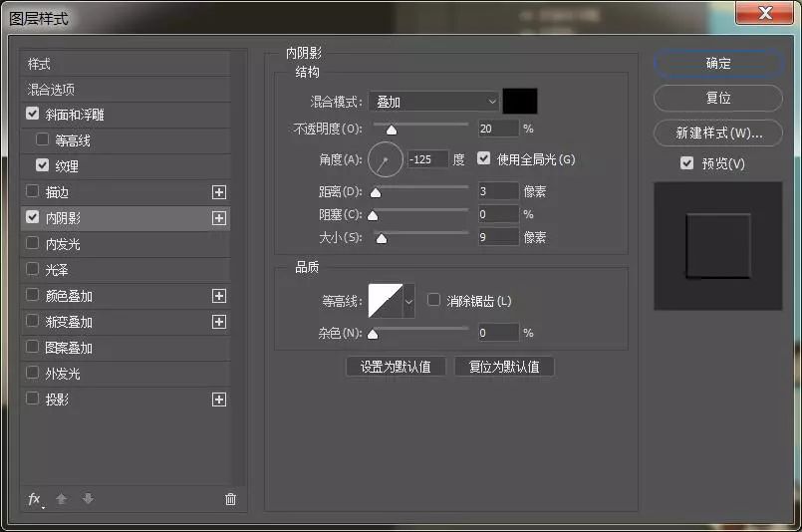Enable the 消除锯齿 checkbox

[433, 300]
